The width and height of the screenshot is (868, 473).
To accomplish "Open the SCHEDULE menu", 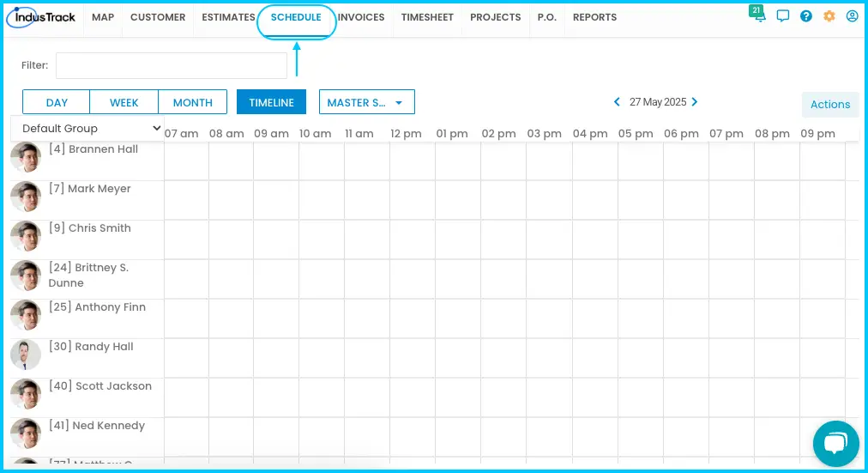I will coord(296,17).
